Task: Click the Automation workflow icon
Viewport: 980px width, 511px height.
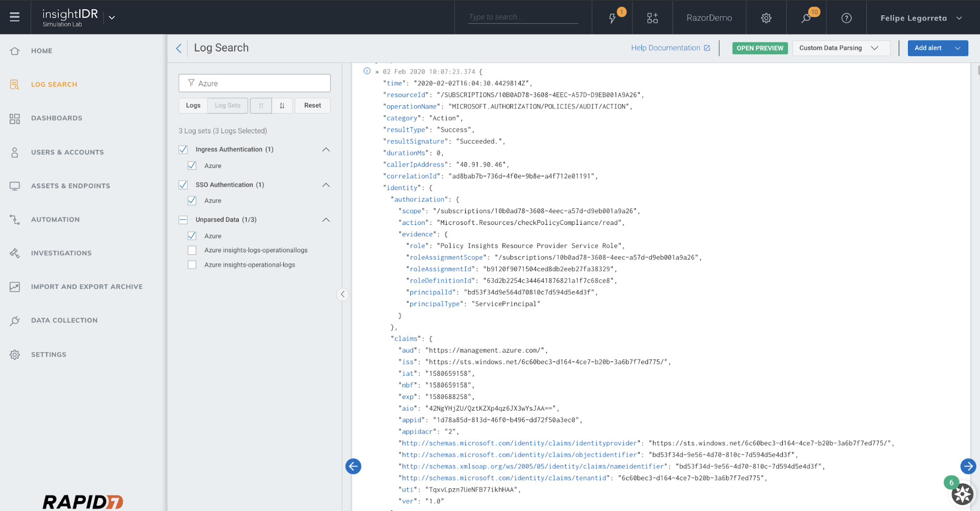Action: click(x=15, y=219)
